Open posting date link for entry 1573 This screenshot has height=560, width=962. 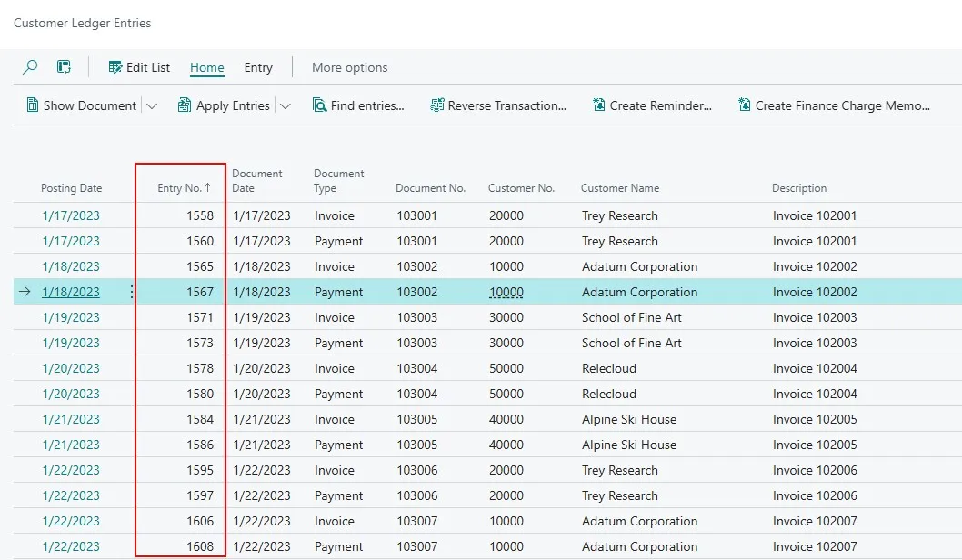click(x=71, y=343)
